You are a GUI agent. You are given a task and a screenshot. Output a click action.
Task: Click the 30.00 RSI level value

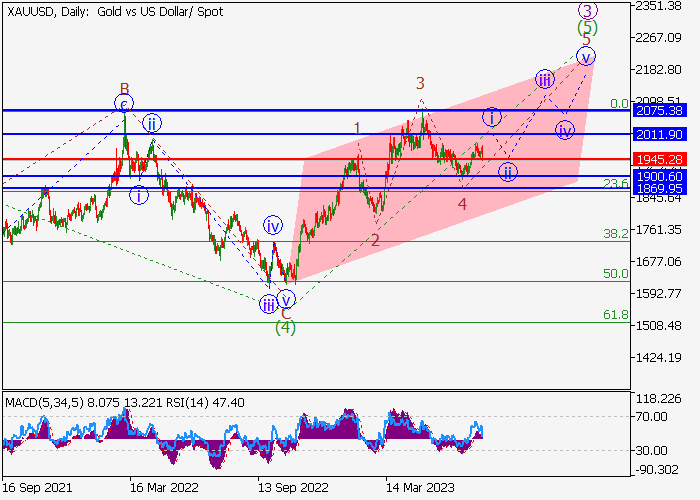coord(651,450)
